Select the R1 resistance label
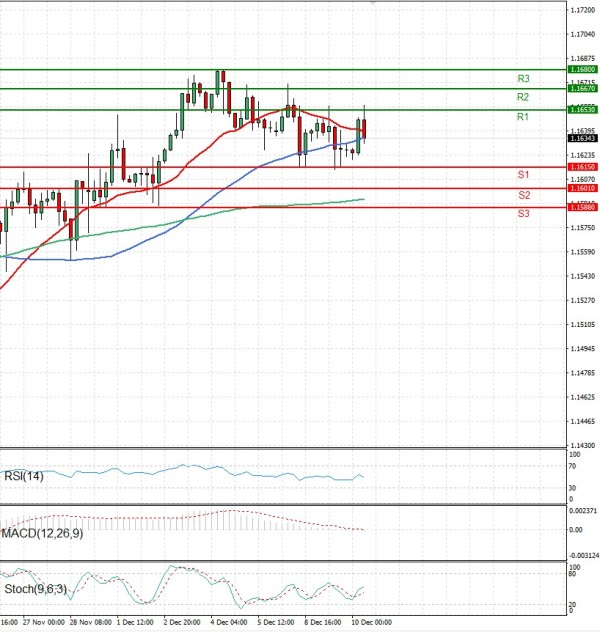Screen dimensions: 600x632 pos(523,118)
